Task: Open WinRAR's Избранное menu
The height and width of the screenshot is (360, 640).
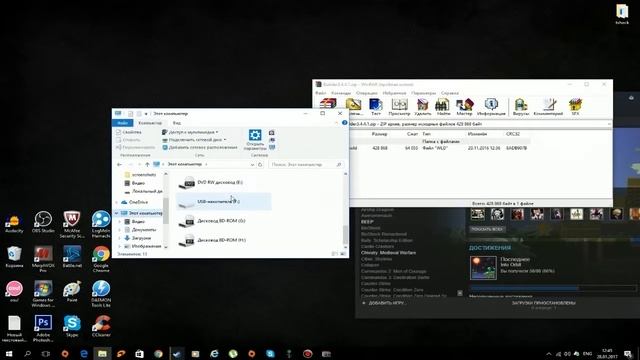Action: click(x=394, y=93)
